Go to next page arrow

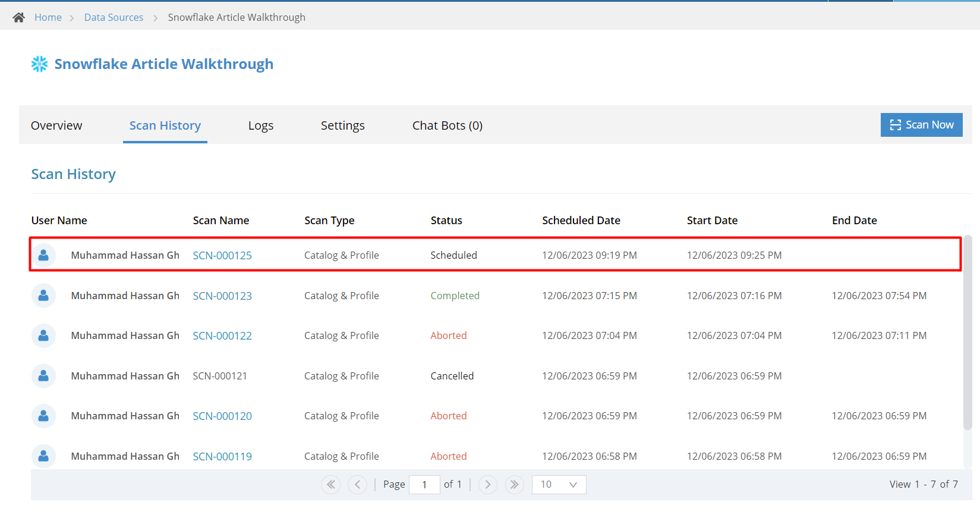tap(488, 485)
